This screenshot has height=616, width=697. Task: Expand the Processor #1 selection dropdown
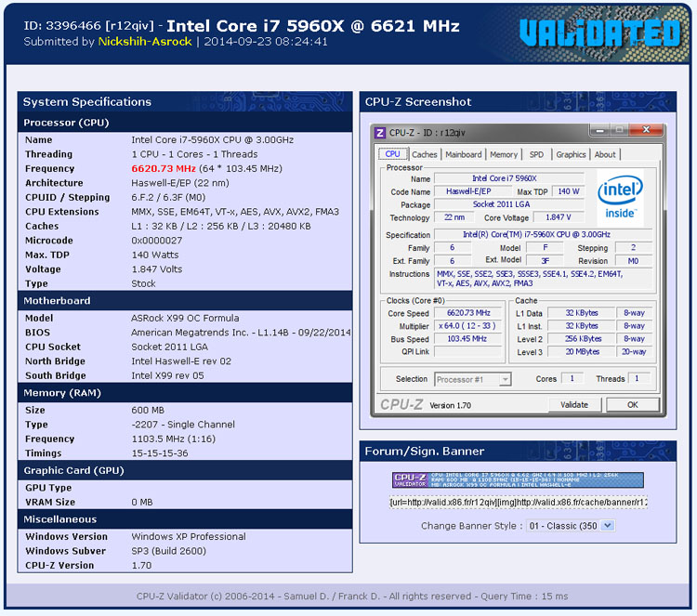[472, 379]
